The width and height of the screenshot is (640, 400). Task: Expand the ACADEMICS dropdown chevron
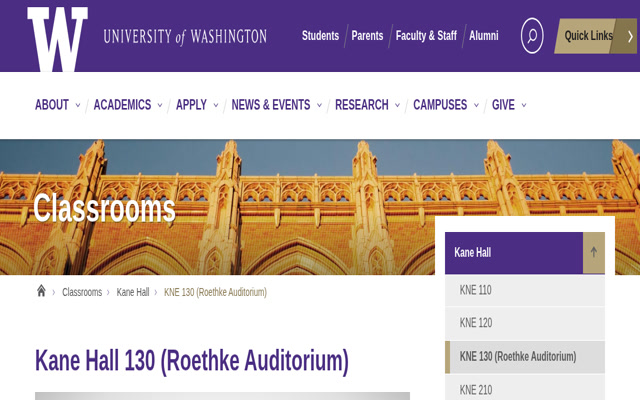pos(160,105)
